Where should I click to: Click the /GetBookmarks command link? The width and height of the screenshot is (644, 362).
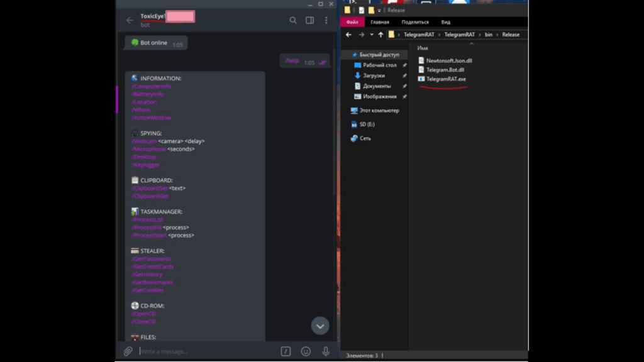coord(152,282)
